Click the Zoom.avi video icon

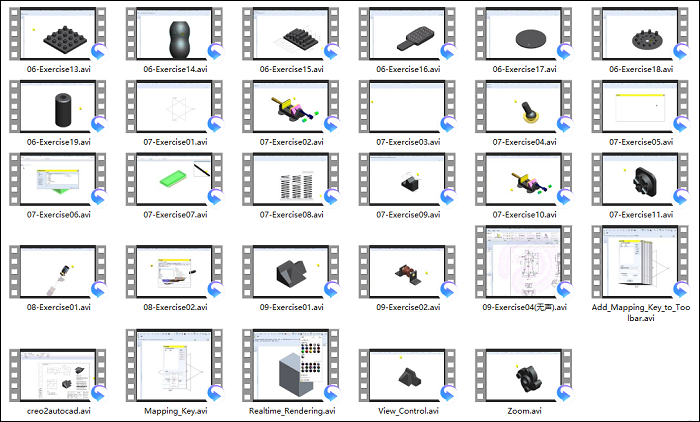(x=524, y=376)
